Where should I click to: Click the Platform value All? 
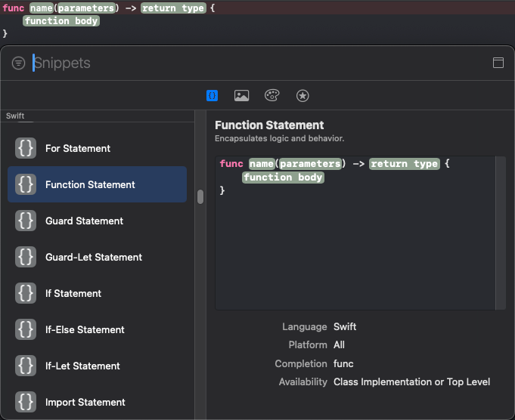339,345
